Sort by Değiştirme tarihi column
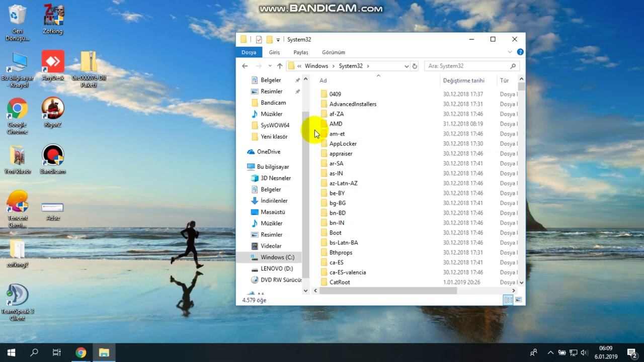 [x=468, y=80]
